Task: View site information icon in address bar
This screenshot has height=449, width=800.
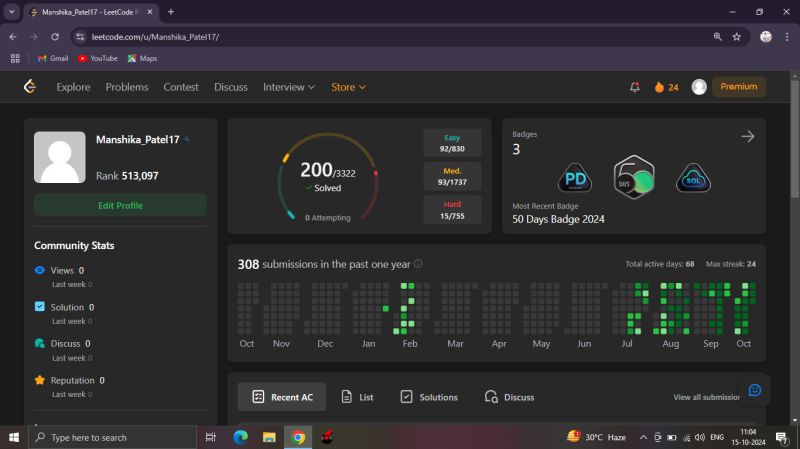Action: click(x=80, y=37)
